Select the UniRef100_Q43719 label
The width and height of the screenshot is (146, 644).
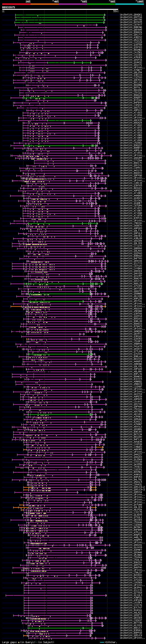(131, 394)
